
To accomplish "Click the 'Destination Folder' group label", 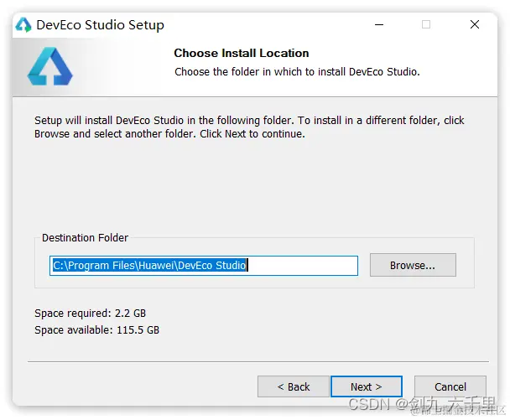I will pos(85,237).
